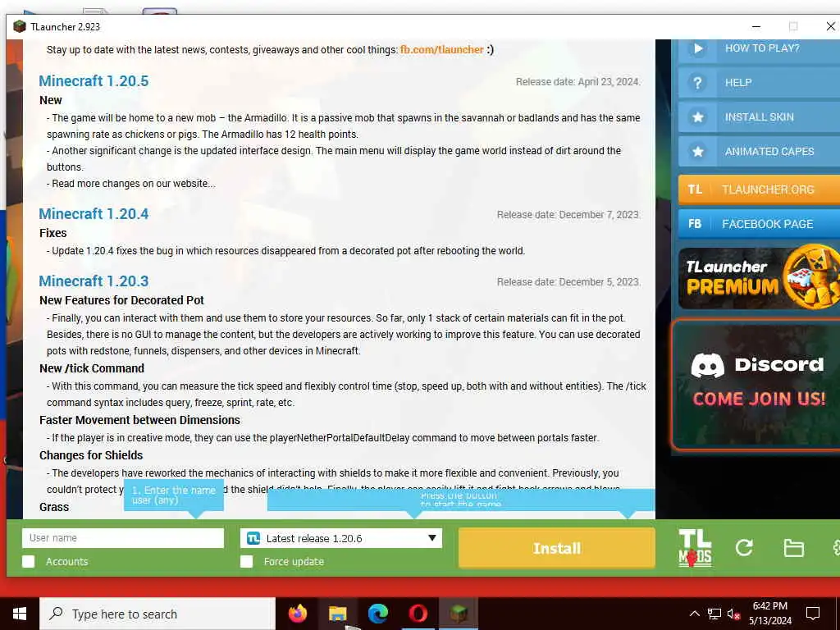The image size is (840, 630).
Task: Click star icon beside Animated Capes
Action: click(697, 152)
